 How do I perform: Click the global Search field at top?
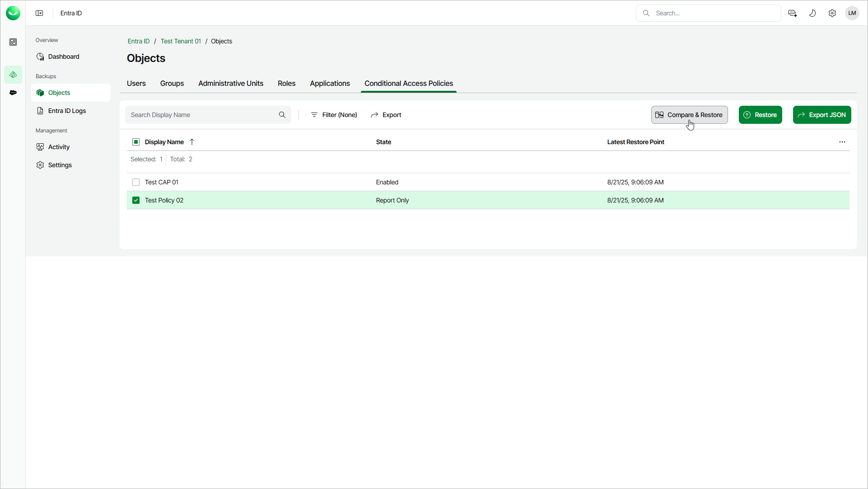(x=714, y=13)
